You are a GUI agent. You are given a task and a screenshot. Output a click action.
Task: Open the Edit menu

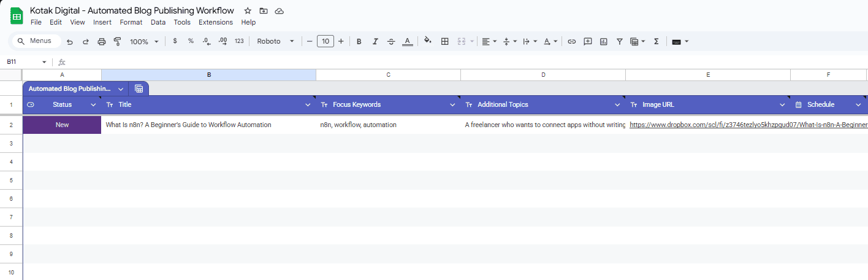point(56,22)
